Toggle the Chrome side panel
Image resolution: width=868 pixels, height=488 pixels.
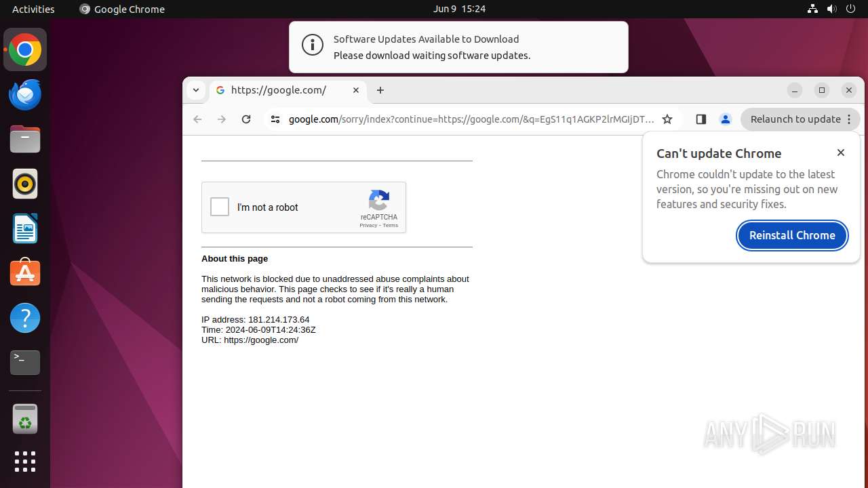click(x=701, y=119)
